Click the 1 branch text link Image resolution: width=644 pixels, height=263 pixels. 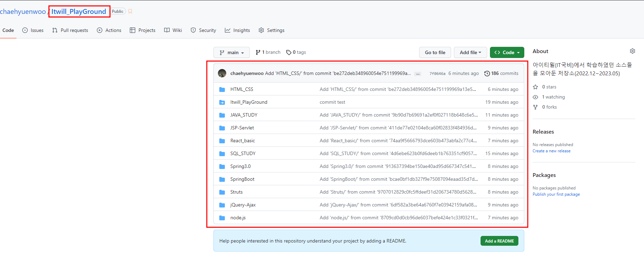point(271,52)
